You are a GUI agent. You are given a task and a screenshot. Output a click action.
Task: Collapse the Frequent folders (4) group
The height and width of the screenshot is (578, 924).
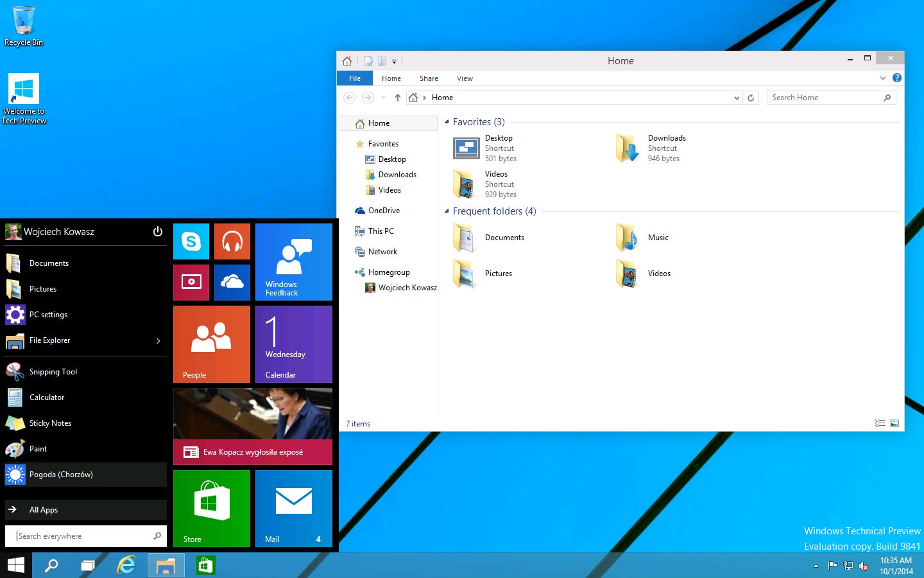pyautogui.click(x=447, y=211)
